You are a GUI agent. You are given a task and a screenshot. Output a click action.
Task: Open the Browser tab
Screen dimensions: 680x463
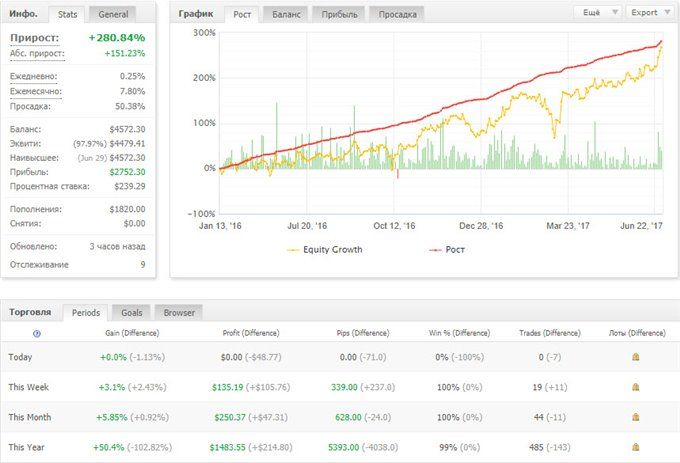(179, 313)
